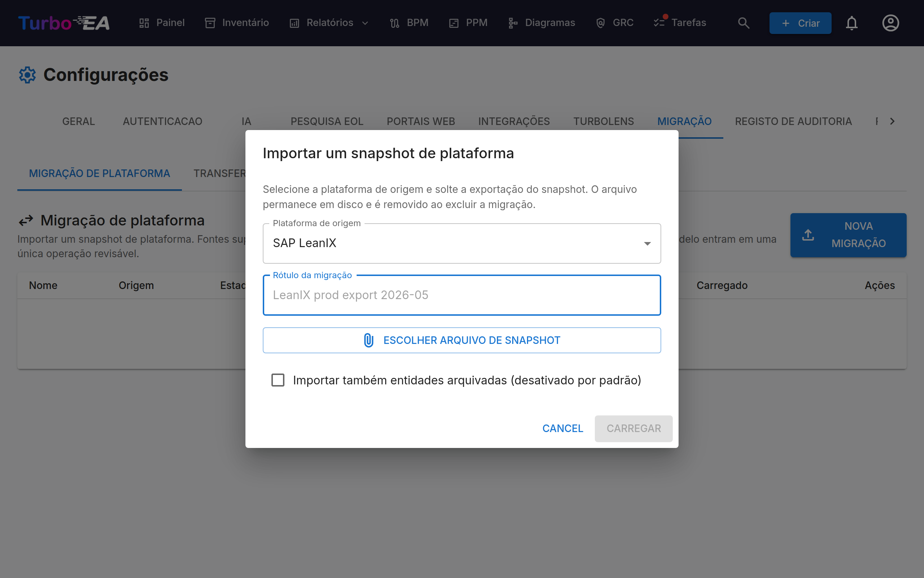
Task: Open the BPM nav item
Action: (x=409, y=23)
